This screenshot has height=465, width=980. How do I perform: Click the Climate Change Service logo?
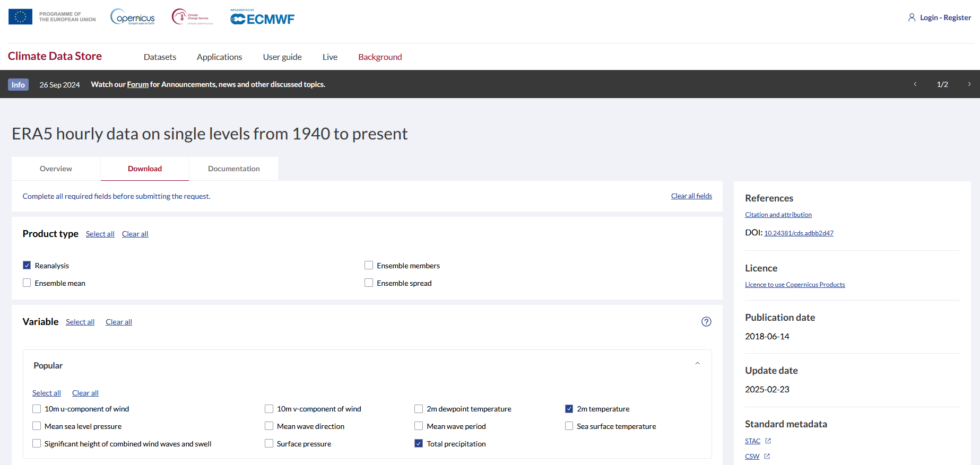[x=192, y=17]
